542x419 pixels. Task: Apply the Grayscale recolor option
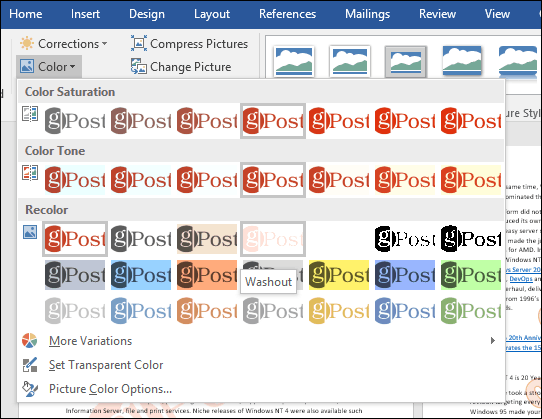141,239
